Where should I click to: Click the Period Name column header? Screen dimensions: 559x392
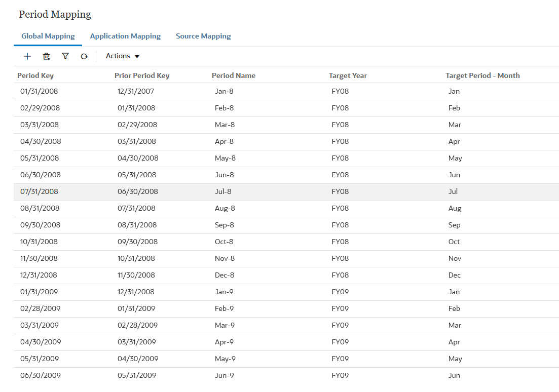pos(234,75)
